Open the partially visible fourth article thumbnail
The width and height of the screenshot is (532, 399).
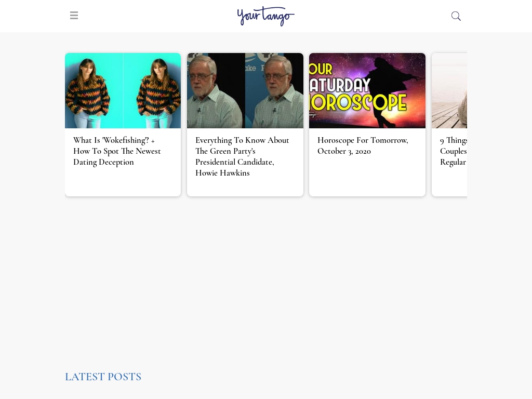[x=449, y=90]
